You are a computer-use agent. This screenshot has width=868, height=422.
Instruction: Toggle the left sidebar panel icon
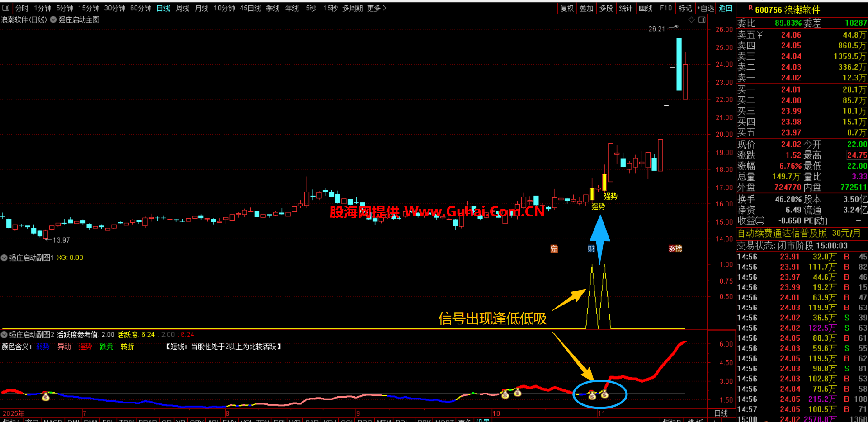(x=6, y=8)
